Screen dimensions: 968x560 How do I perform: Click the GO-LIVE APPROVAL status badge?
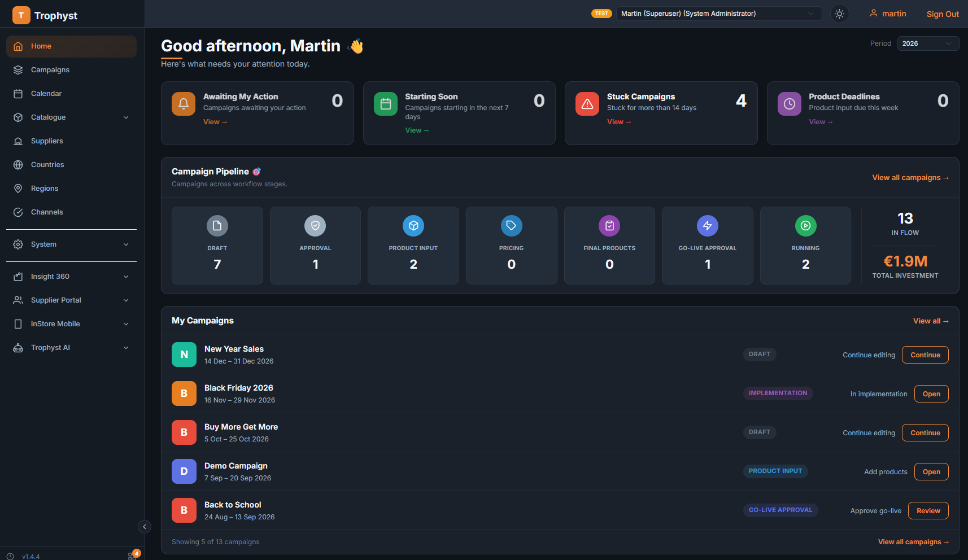tap(780, 510)
